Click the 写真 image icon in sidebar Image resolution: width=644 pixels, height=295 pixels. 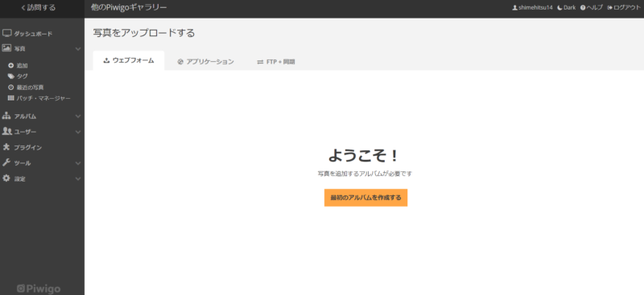pos(6,48)
